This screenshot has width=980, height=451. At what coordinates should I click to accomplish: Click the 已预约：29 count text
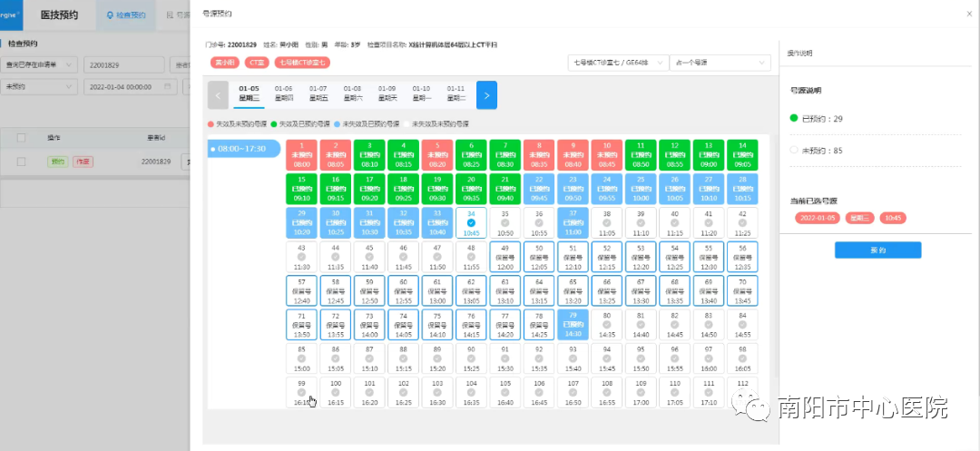(822, 119)
